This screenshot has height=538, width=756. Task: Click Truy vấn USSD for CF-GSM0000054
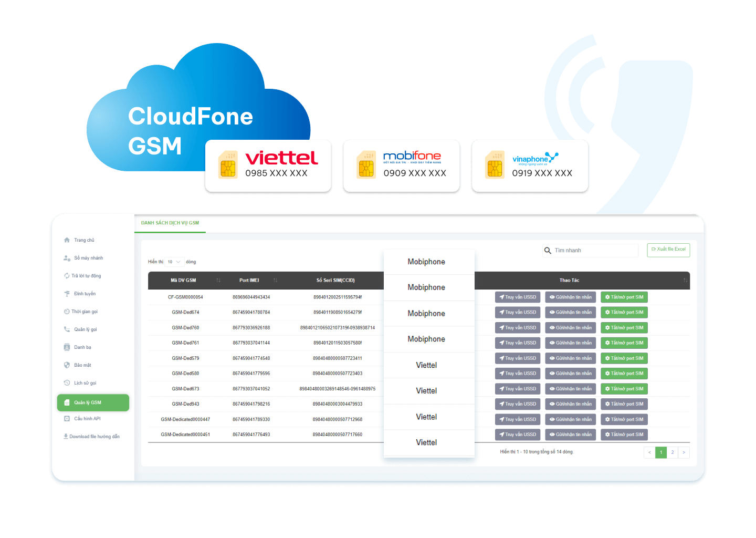click(x=518, y=297)
